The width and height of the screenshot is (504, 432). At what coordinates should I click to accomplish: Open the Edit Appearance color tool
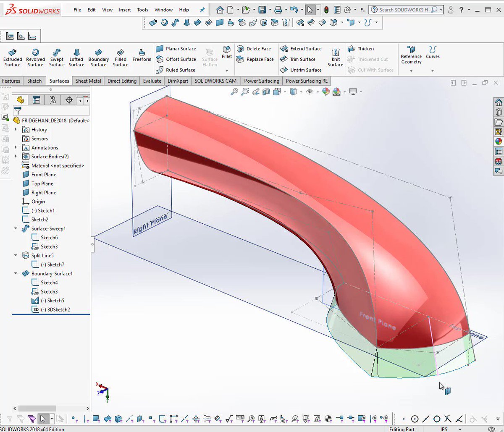(x=325, y=92)
